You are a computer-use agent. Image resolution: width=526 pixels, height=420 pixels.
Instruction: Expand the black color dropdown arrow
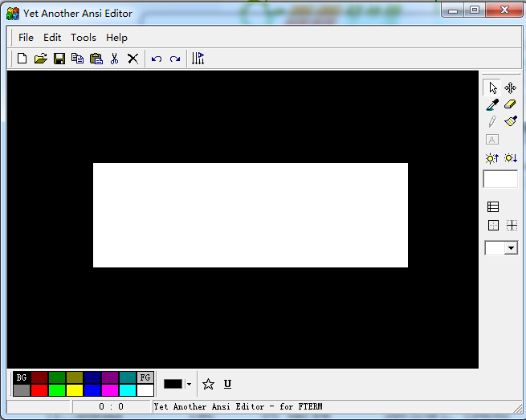pos(189,384)
